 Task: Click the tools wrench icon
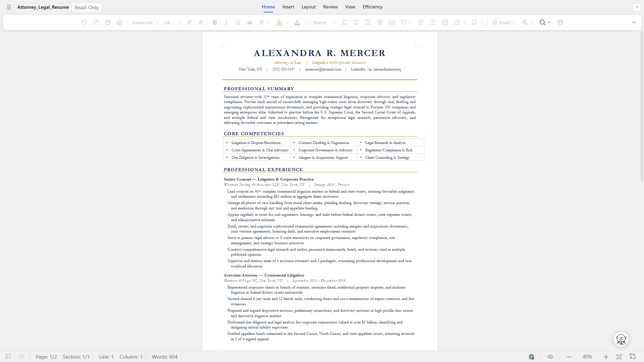(525, 22)
